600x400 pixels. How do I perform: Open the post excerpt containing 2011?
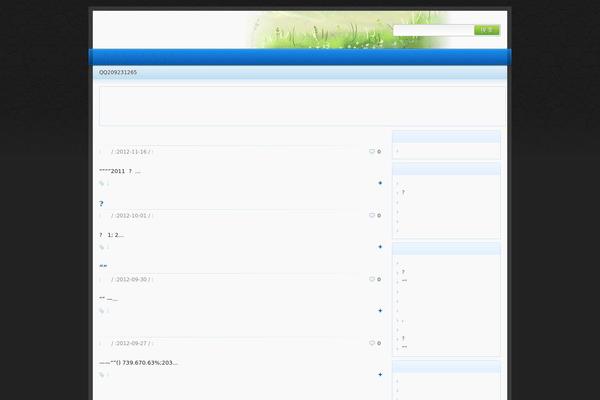pyautogui.click(x=120, y=171)
